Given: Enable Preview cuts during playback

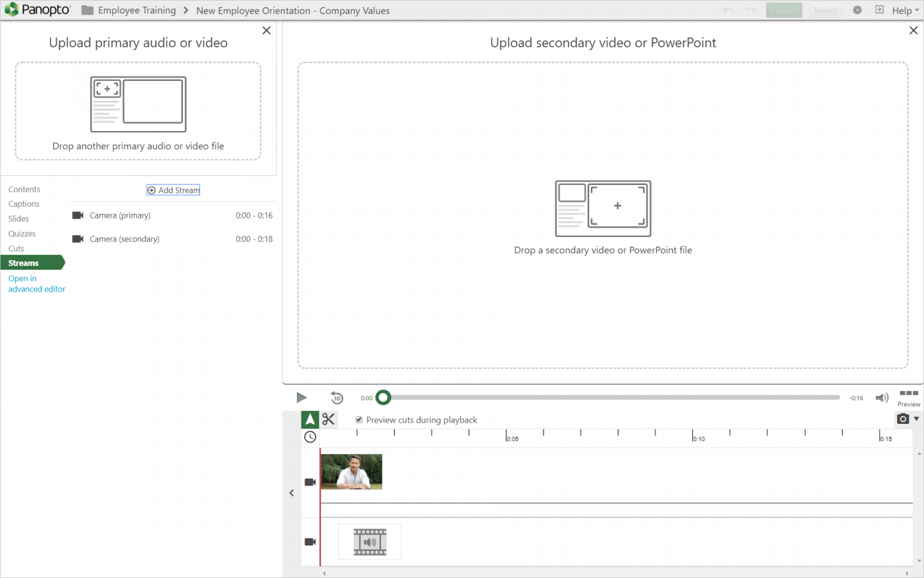Looking at the screenshot, I should (x=359, y=419).
